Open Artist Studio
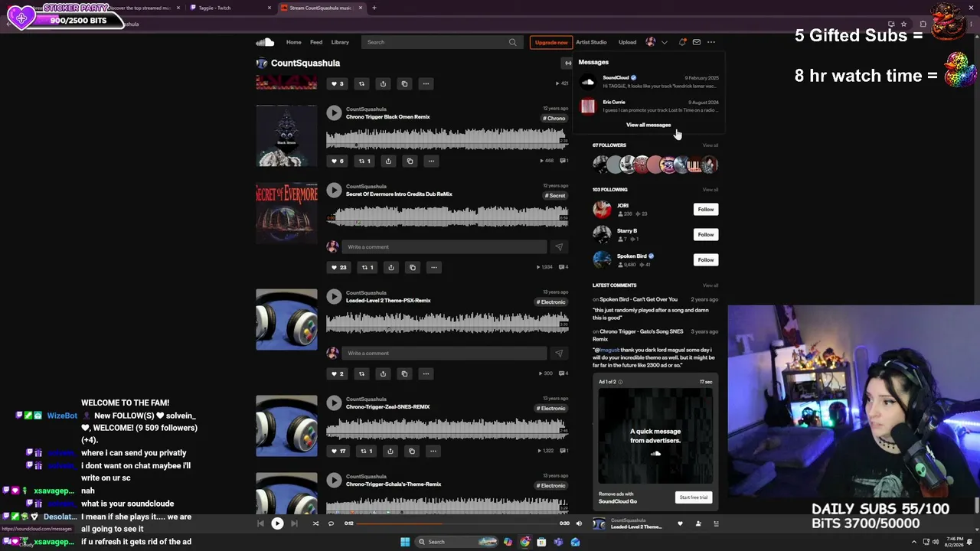Viewport: 980px width, 551px height. pos(591,42)
